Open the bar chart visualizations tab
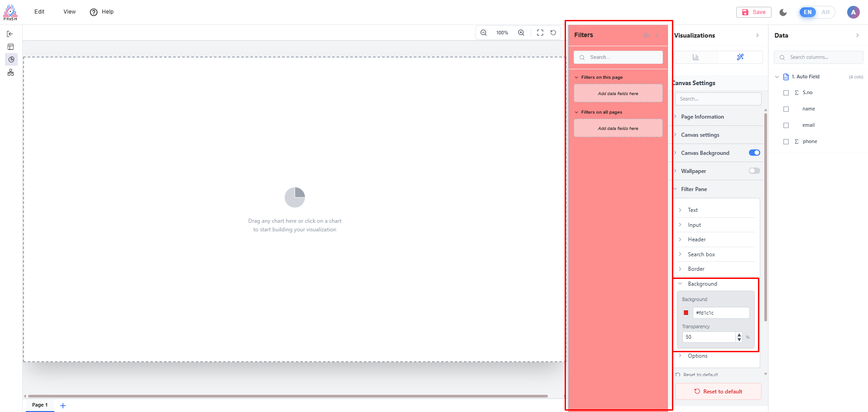 (x=695, y=57)
